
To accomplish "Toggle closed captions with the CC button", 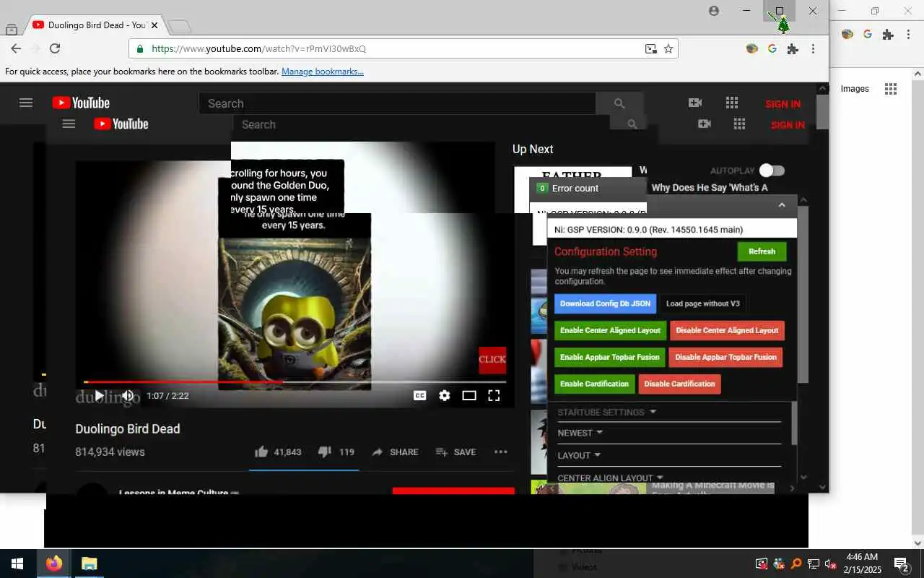I will (x=419, y=395).
